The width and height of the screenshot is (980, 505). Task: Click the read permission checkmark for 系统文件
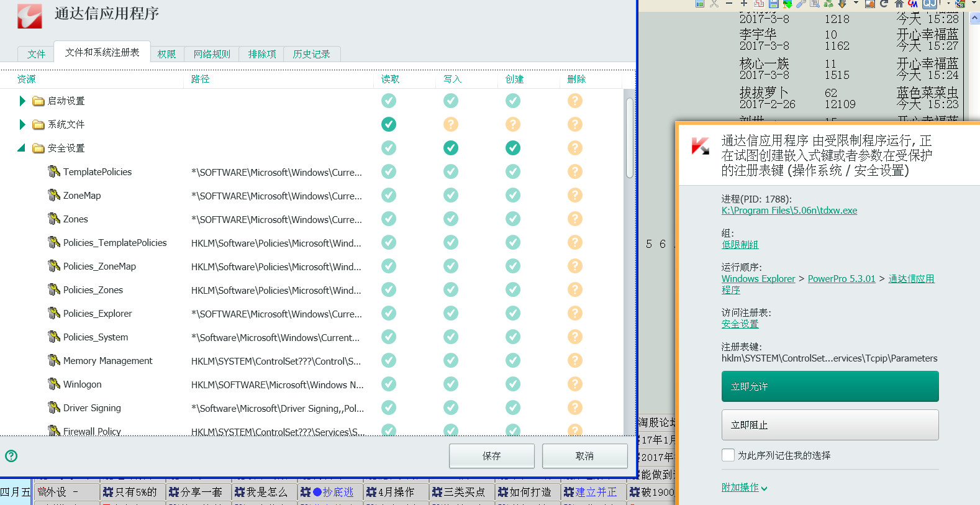click(x=389, y=124)
